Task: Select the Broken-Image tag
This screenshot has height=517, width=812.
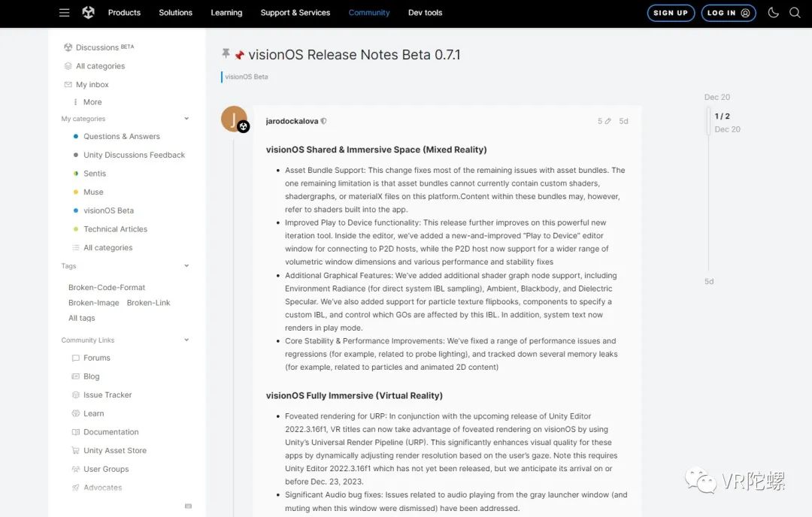Action: [x=94, y=303]
